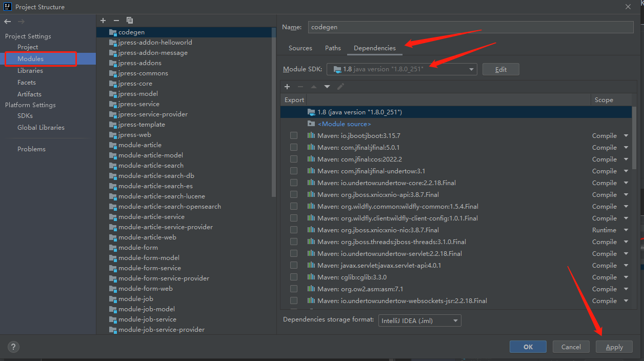Click library icon of org.ow2.asm:asm:7.1
The image size is (644, 361).
click(311, 289)
